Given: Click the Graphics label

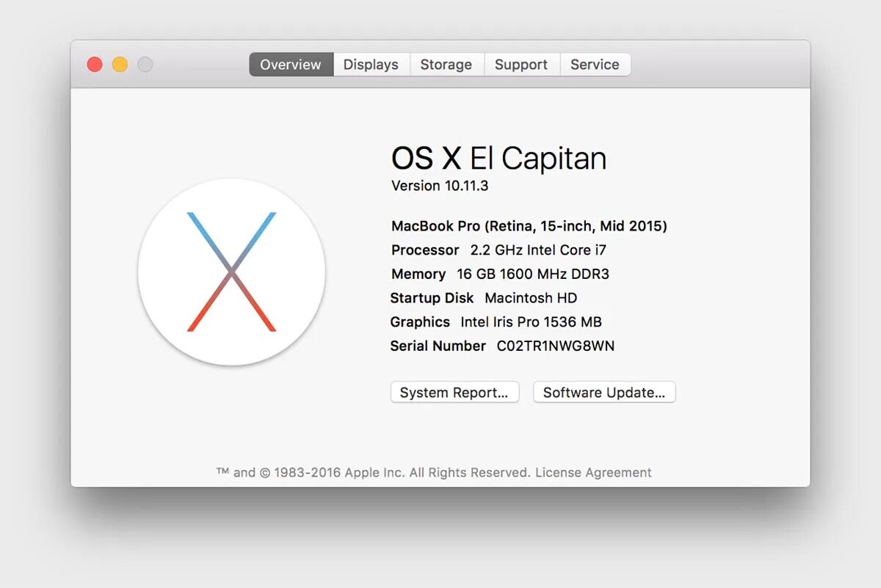Looking at the screenshot, I should pos(420,322).
